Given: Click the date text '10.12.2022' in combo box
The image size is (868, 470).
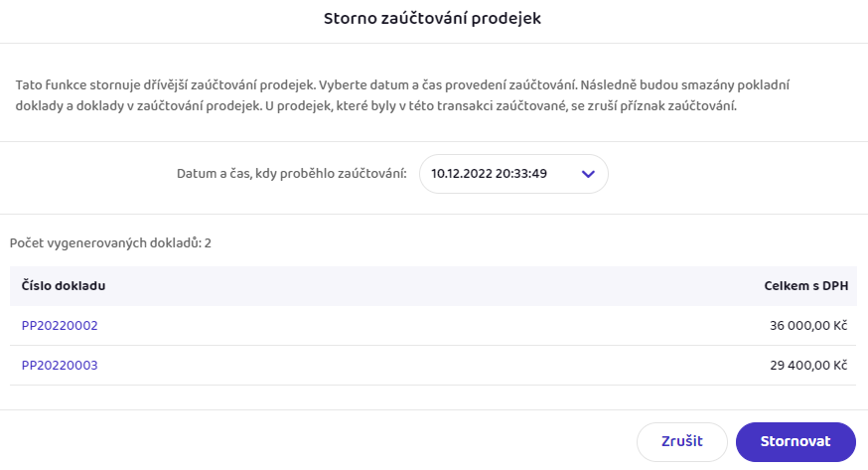Looking at the screenshot, I should click(x=462, y=174).
